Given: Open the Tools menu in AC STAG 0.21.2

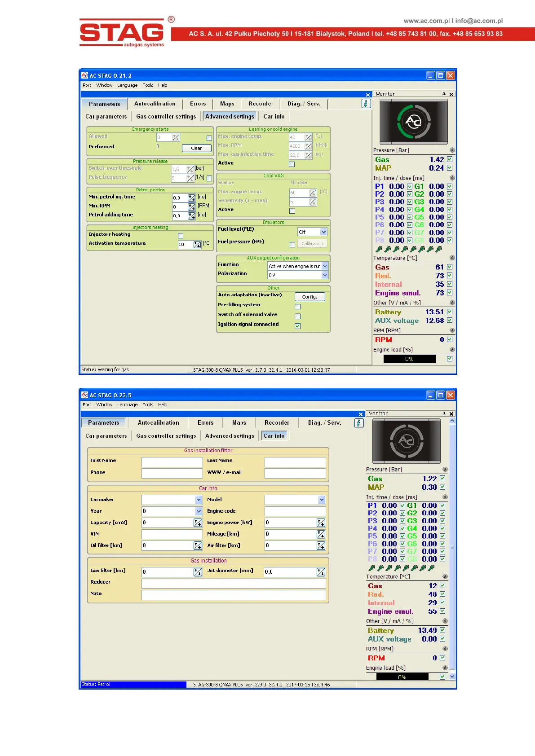Looking at the screenshot, I should tap(148, 85).
